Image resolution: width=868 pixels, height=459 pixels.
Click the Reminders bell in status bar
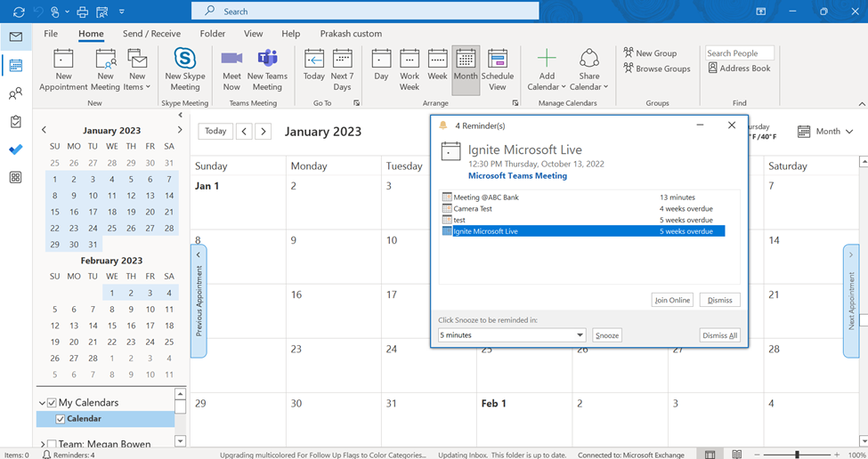[x=47, y=455]
